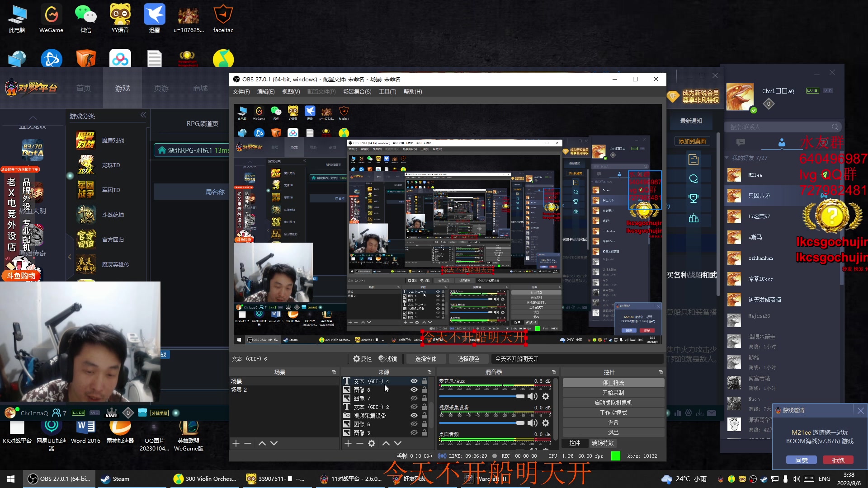Toggle visibility eye icon for 图像 7 source
The height and width of the screenshot is (488, 868).
tap(413, 398)
